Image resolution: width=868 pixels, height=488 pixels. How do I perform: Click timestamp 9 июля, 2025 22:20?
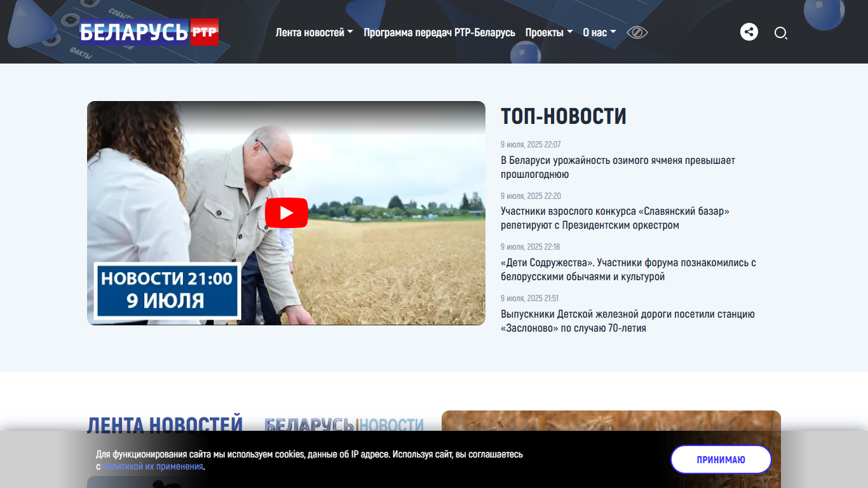531,196
